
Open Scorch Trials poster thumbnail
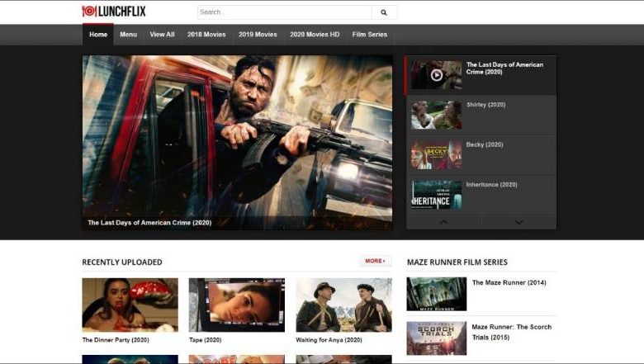coord(437,338)
